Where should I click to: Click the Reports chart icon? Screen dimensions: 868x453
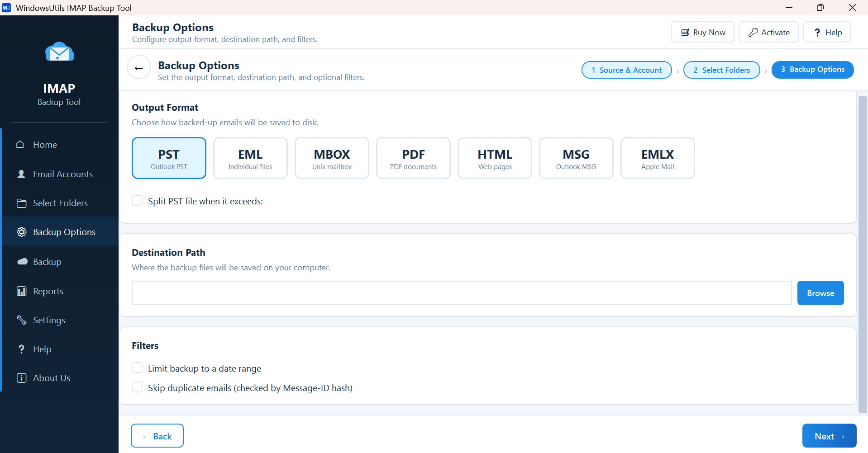(21, 291)
